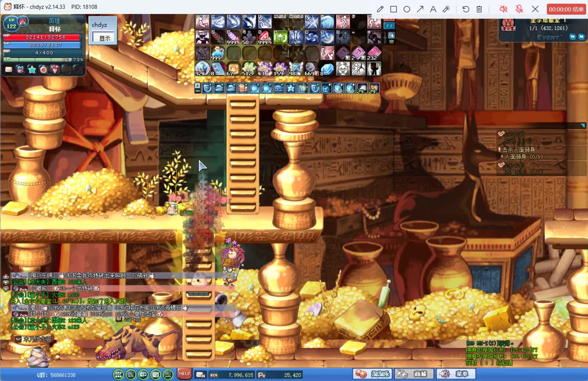This screenshot has width=588, height=381.
Task: Click the teal star icon in status panel
Action: 32,69
